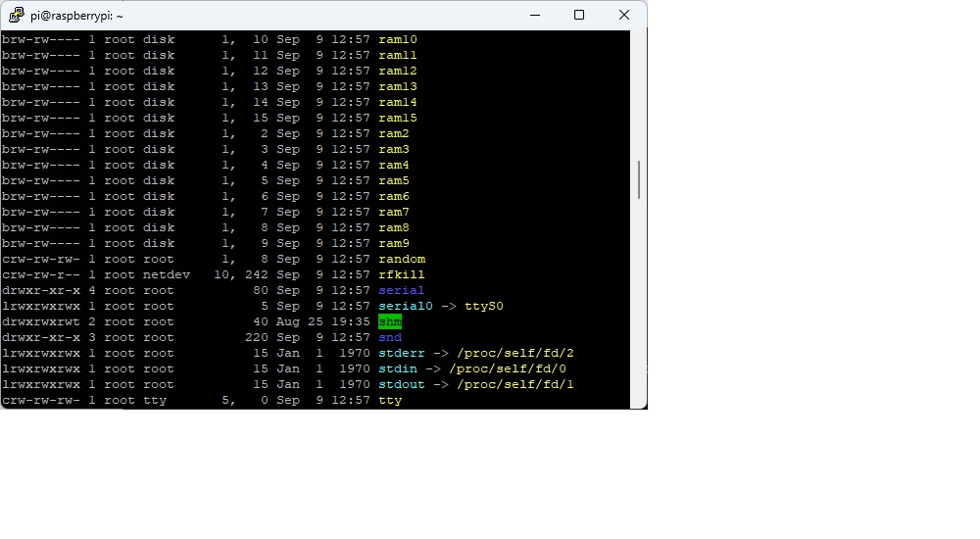
Task: Click the drwxrwxrwt permissions on shm row
Action: point(40,321)
